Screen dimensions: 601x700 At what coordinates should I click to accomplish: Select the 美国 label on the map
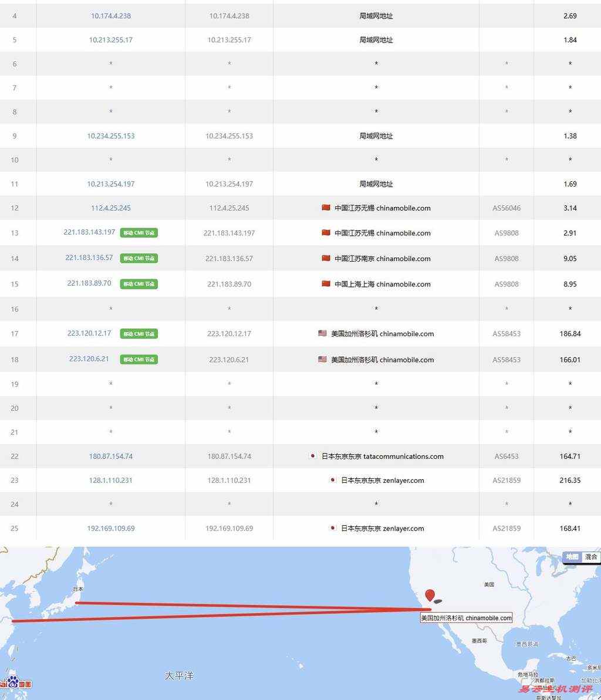pos(489,584)
